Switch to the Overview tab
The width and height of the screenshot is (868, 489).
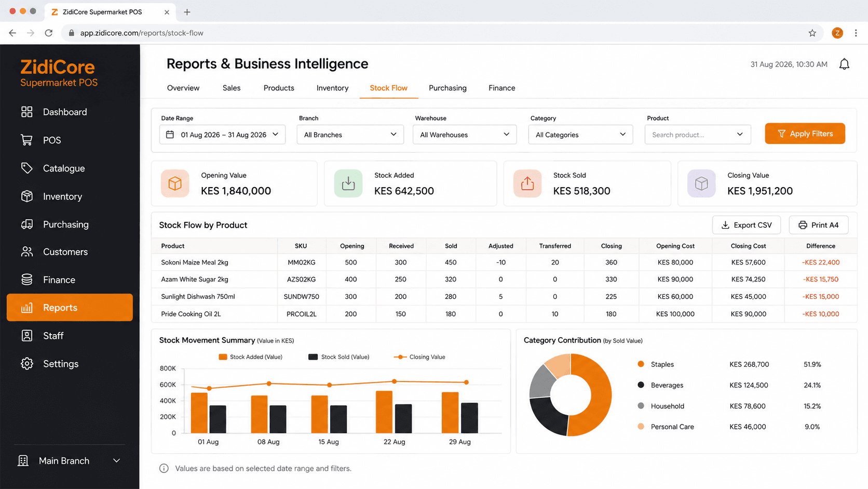click(x=183, y=88)
